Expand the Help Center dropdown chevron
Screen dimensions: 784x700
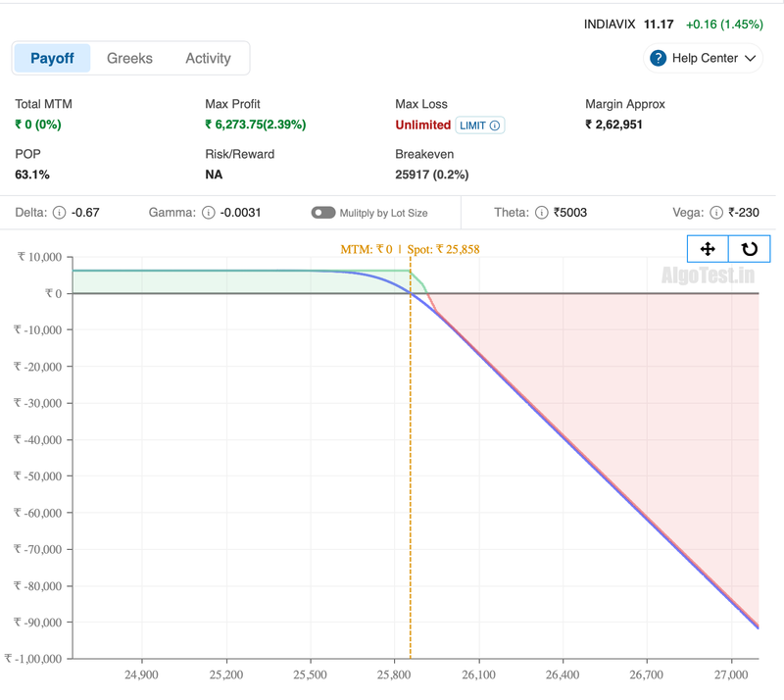[x=752, y=58]
